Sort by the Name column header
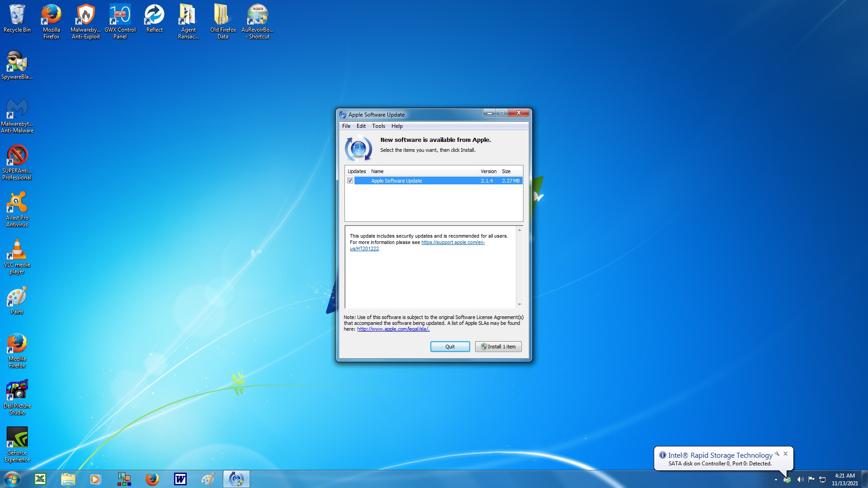The height and width of the screenshot is (488, 868). coord(423,171)
